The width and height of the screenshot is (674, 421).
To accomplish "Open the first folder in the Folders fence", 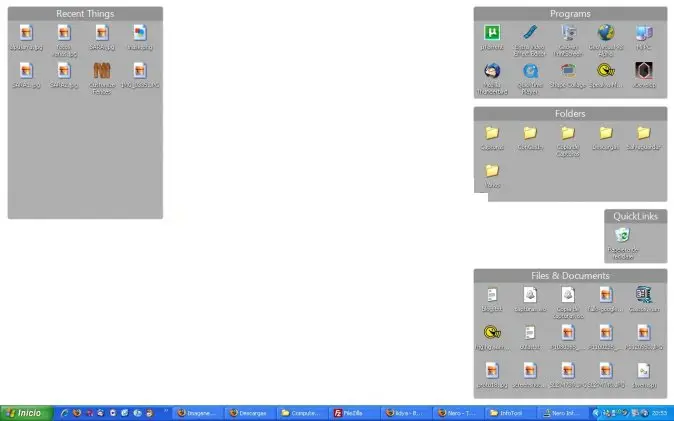I will [492, 133].
